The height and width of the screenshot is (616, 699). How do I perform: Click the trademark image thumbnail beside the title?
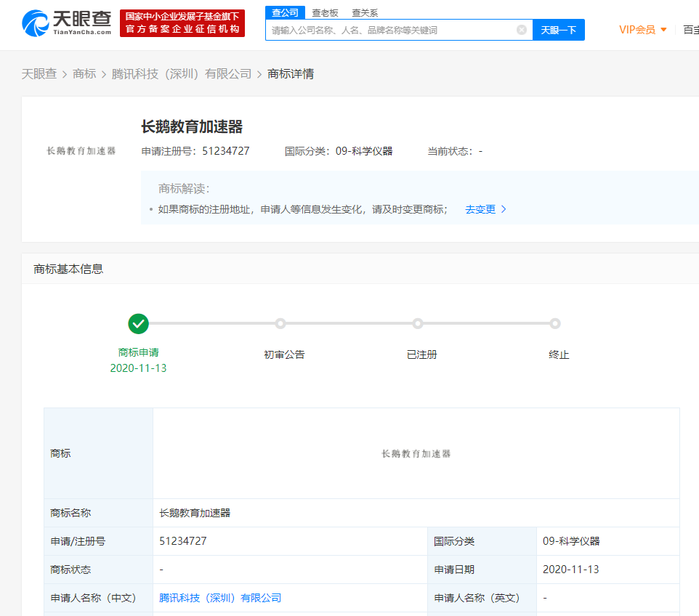81,151
